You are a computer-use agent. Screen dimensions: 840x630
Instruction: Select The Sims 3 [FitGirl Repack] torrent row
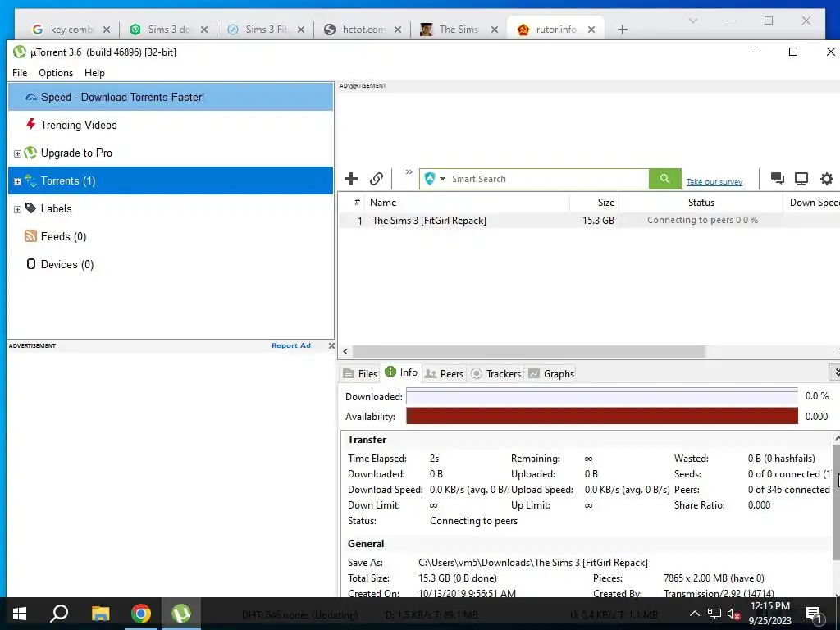(x=589, y=220)
